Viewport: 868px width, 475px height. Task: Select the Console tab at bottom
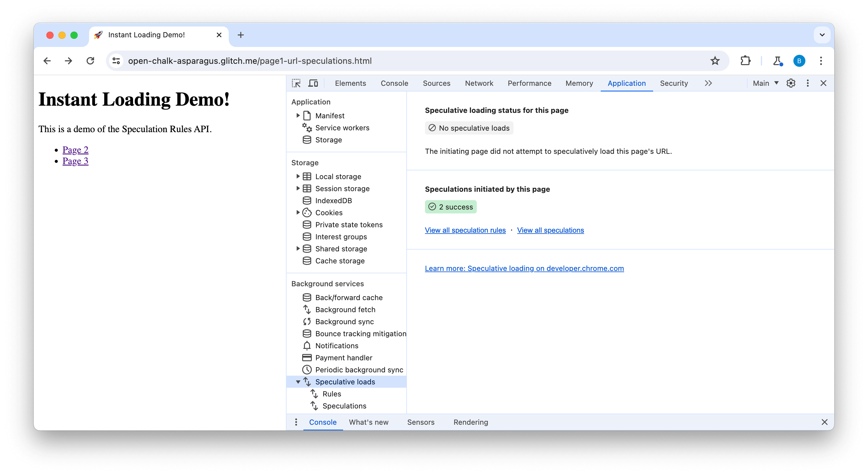pyautogui.click(x=323, y=422)
